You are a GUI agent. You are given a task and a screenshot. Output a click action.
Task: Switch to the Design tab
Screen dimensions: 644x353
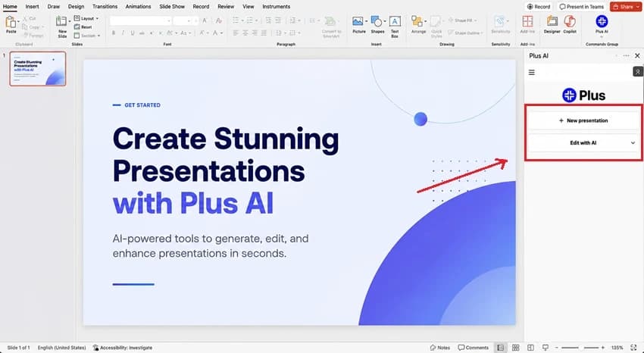pos(76,7)
